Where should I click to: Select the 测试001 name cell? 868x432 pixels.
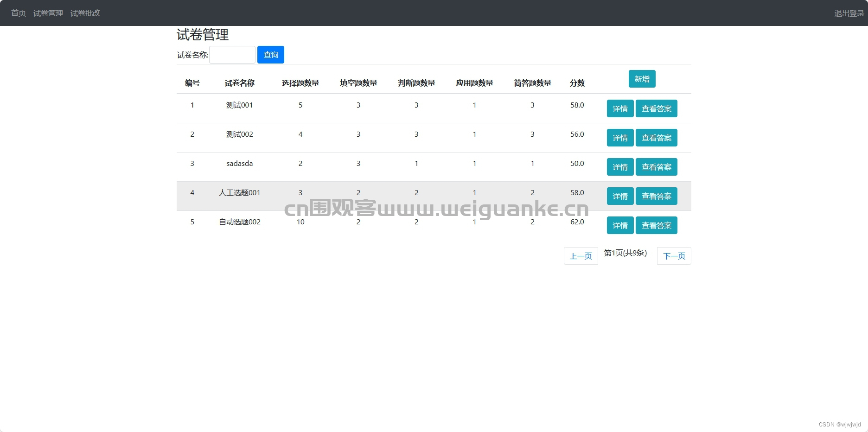click(240, 105)
